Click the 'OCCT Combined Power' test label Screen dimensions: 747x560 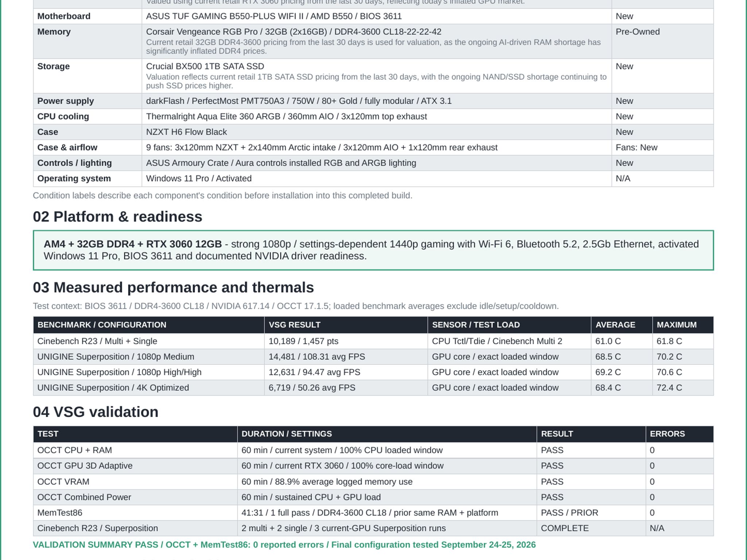(x=84, y=497)
